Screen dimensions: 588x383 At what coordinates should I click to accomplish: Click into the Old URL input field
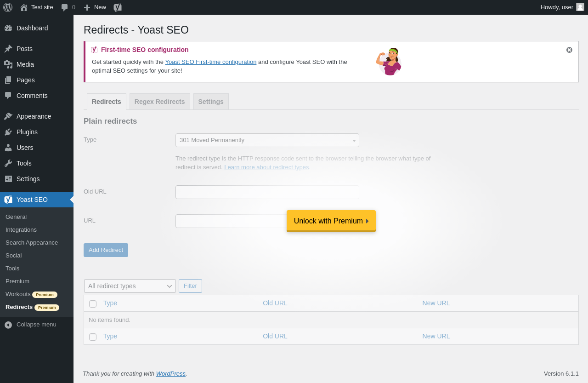click(267, 192)
